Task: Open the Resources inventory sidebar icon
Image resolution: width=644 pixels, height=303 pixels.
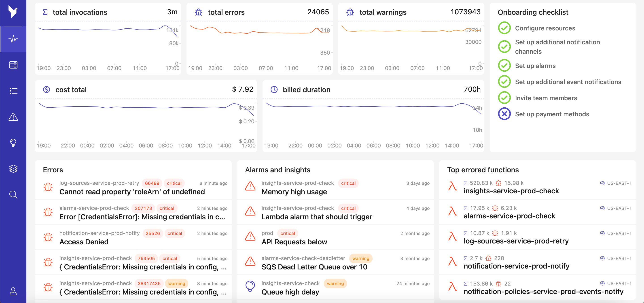Action: (13, 65)
